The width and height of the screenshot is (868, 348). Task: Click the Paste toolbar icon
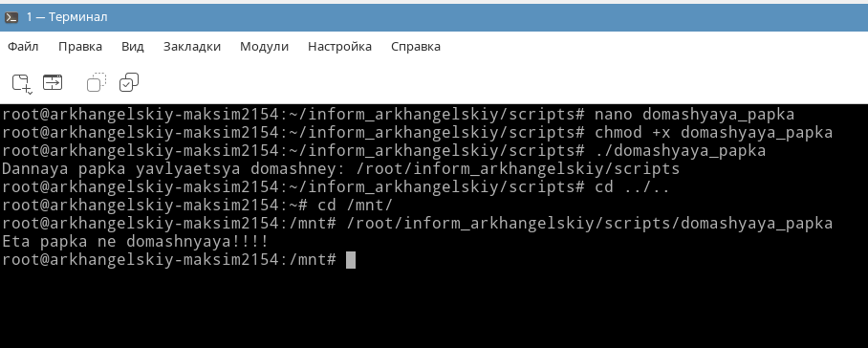pos(129,82)
